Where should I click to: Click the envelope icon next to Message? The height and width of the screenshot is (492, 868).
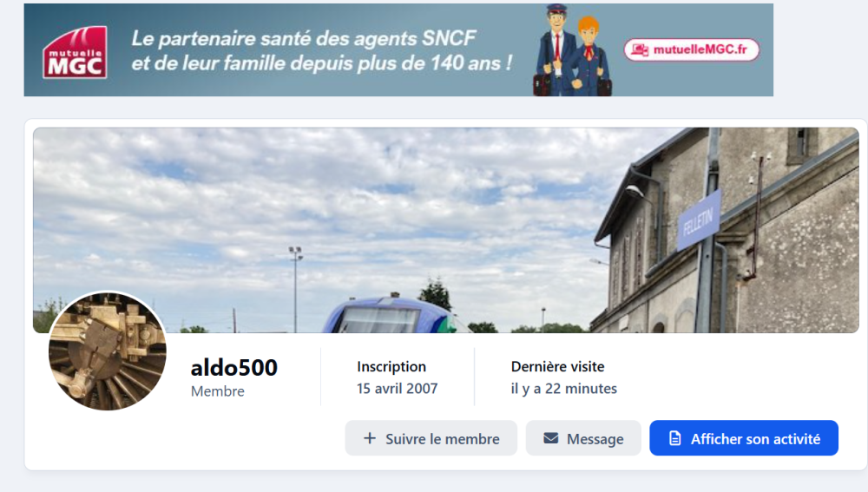[551, 438]
